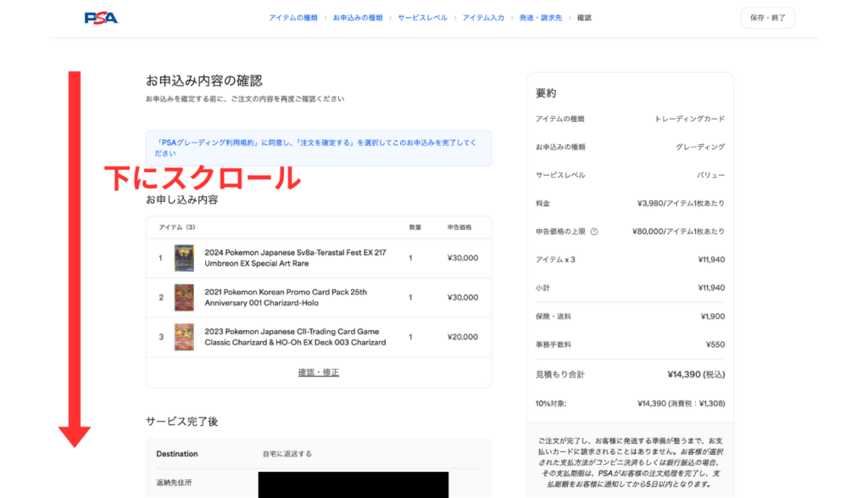Click the トレーディングカード value in summary

coord(689,119)
